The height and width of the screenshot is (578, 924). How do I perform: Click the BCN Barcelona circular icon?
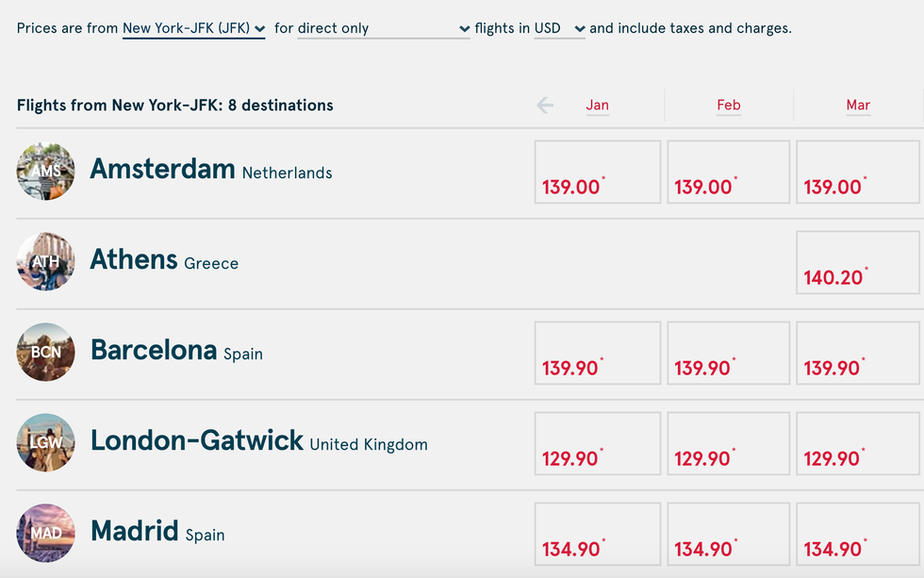(x=46, y=353)
